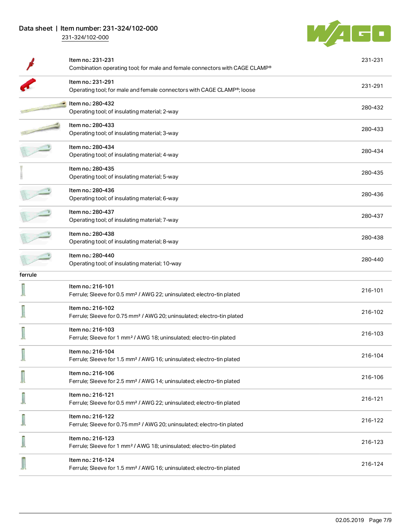411x532 pixels.
Task: Select the 280-434 4-way tool thumbnail
Action: point(36,150)
